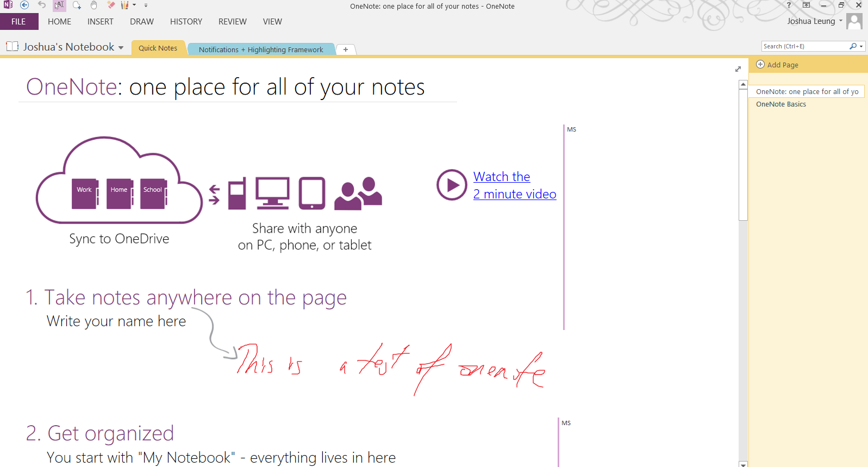The height and width of the screenshot is (467, 868).
Task: Activate the Panning Hand tool
Action: 93,5
